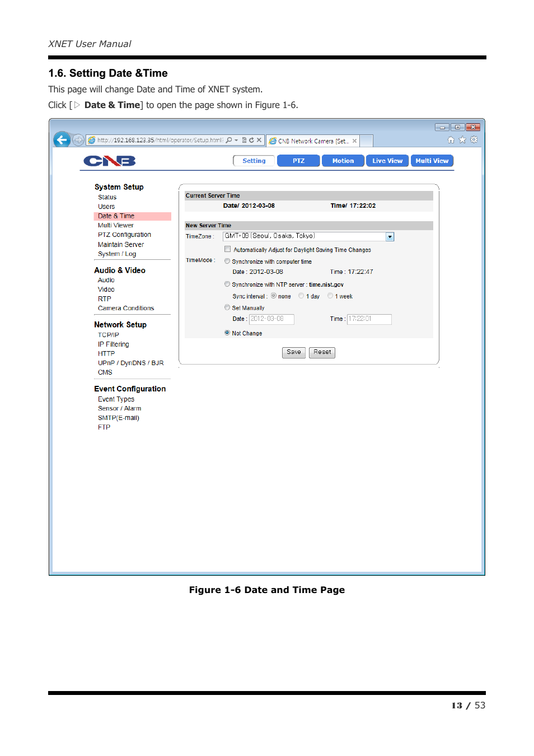Open the Motion tab
The height and width of the screenshot is (756, 534).
coord(343,161)
